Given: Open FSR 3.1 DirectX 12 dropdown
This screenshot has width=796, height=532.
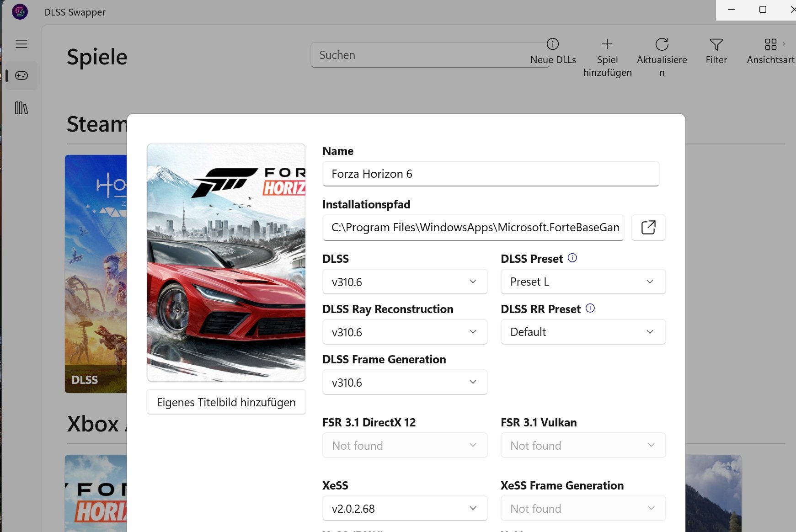Looking at the screenshot, I should point(405,445).
